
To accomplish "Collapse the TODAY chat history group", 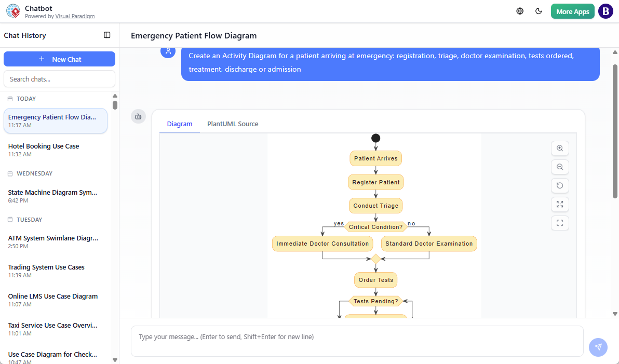I will [x=25, y=98].
